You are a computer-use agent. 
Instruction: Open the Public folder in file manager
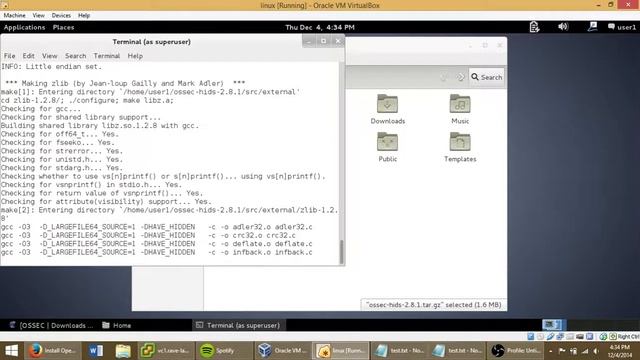pos(387,147)
